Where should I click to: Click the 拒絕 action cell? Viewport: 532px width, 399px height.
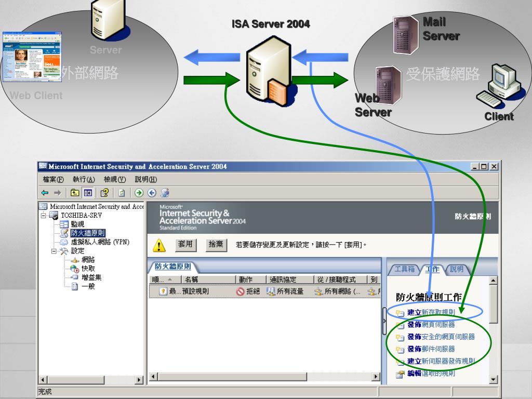tap(248, 291)
